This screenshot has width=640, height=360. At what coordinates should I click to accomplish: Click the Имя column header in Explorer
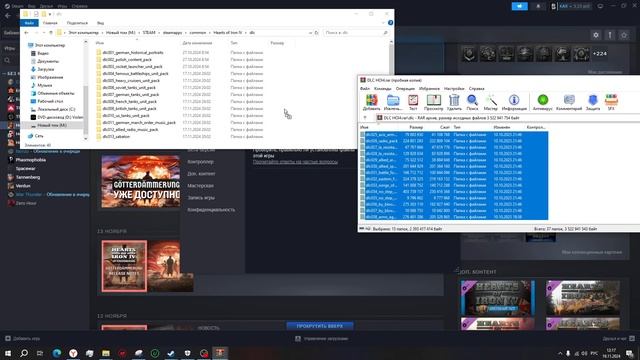click(100, 43)
